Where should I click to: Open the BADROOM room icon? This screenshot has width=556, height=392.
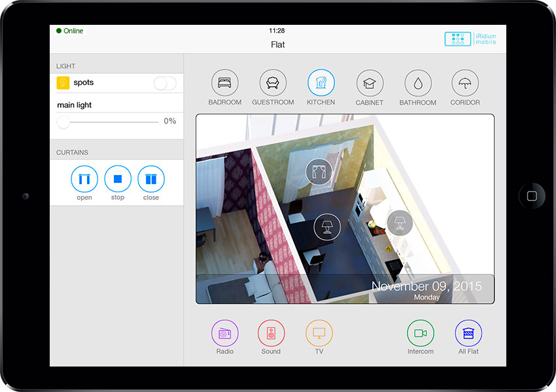click(x=225, y=83)
